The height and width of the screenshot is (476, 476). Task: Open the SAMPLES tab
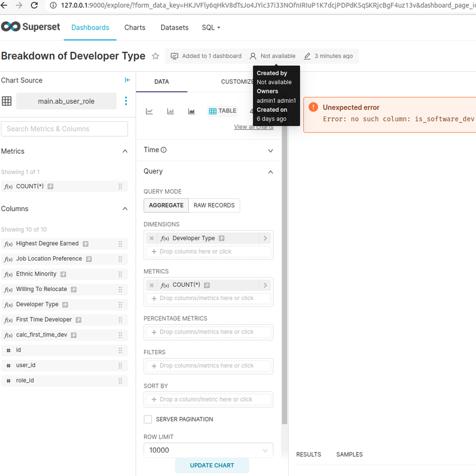[x=349, y=454]
